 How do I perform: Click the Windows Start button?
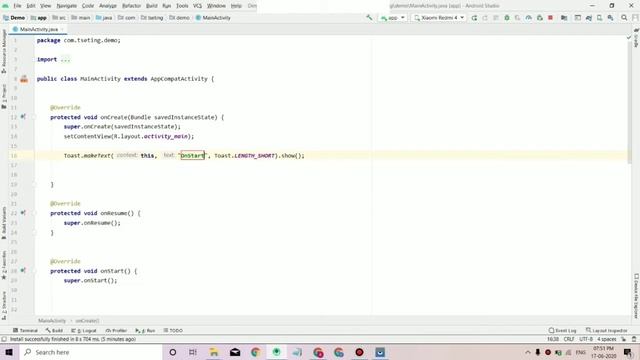pyautogui.click(x=9, y=352)
